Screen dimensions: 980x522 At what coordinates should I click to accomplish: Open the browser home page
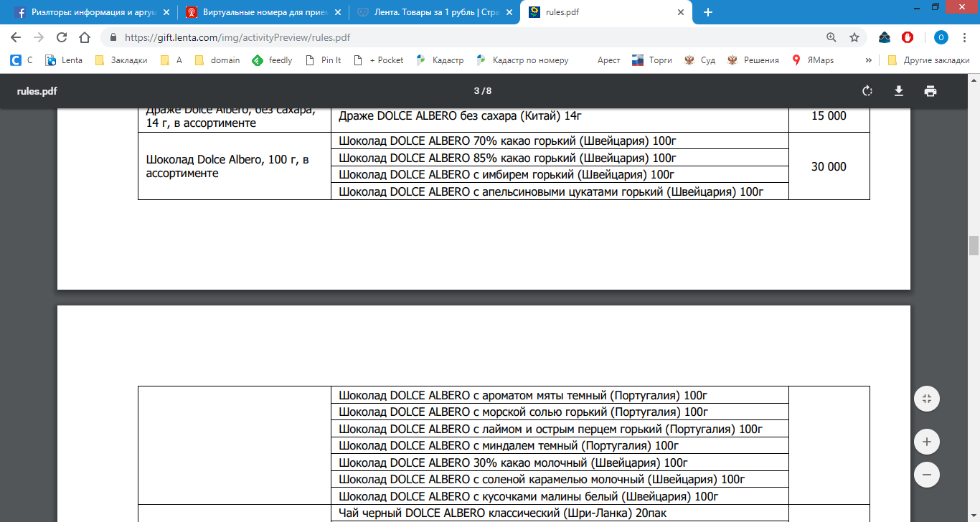[x=85, y=37]
